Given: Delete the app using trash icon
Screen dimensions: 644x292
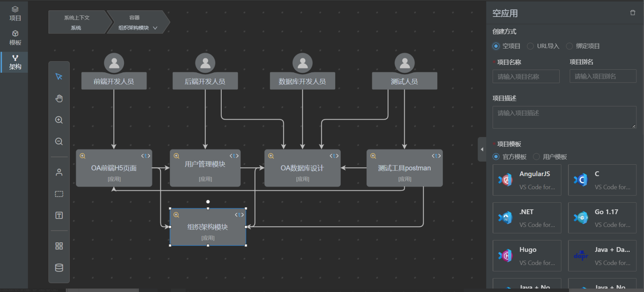Looking at the screenshot, I should pyautogui.click(x=632, y=13).
